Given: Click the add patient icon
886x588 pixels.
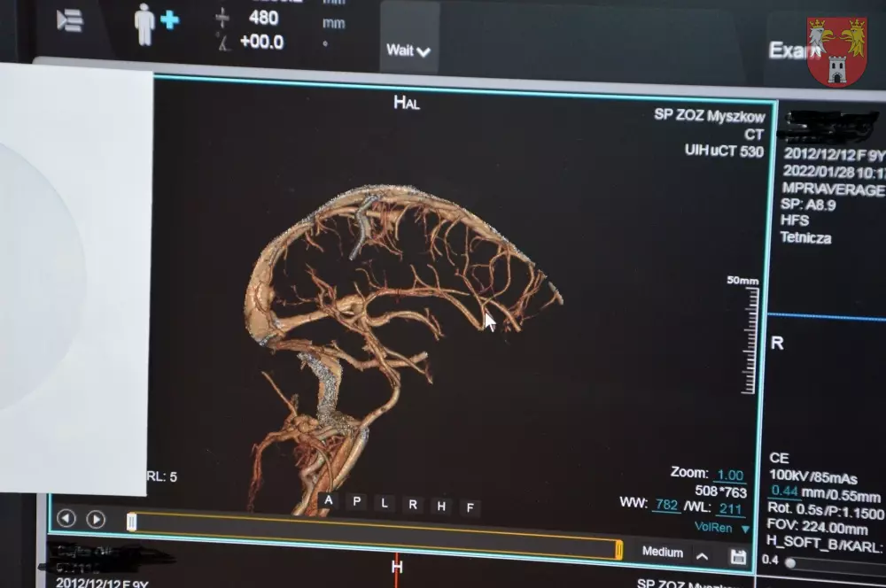Looking at the screenshot, I should point(155,22).
